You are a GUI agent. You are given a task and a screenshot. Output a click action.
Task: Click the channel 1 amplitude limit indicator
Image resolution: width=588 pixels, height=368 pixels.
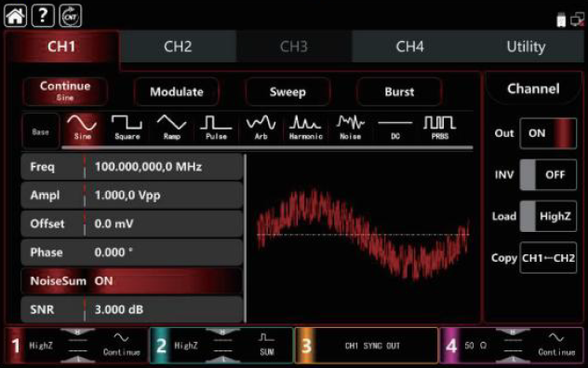click(77, 346)
